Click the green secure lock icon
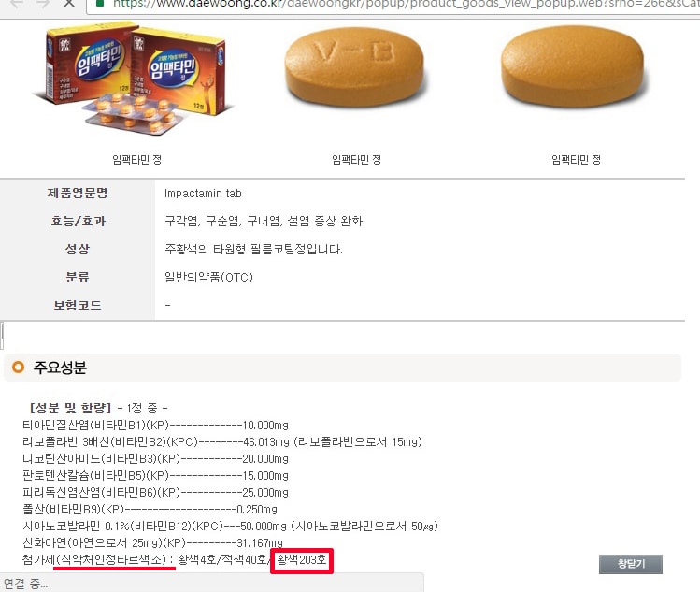Viewport: 700px width, 592px height. [100, 3]
